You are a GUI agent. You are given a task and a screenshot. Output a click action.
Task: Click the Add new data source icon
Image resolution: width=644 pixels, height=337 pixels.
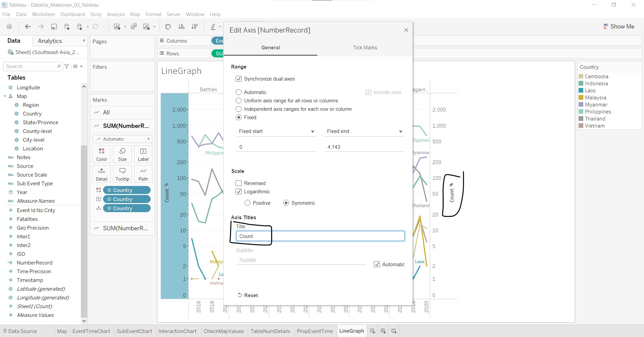point(67,27)
